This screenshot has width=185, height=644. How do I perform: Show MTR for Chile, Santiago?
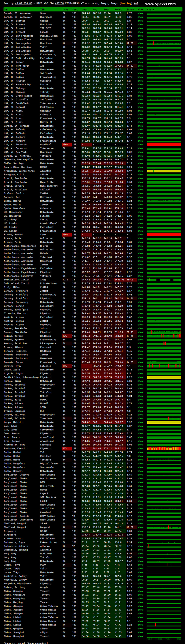pyautogui.click(x=140, y=163)
